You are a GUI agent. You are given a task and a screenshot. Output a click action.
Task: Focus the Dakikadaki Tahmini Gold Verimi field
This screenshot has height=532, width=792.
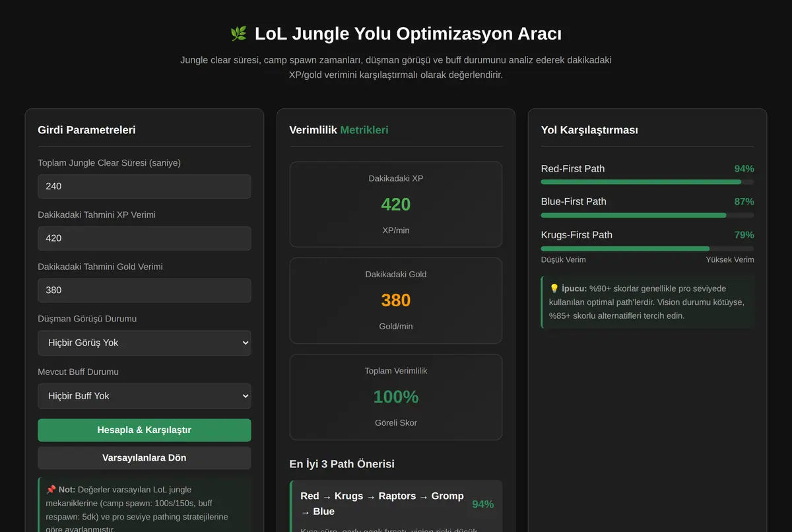pyautogui.click(x=145, y=290)
